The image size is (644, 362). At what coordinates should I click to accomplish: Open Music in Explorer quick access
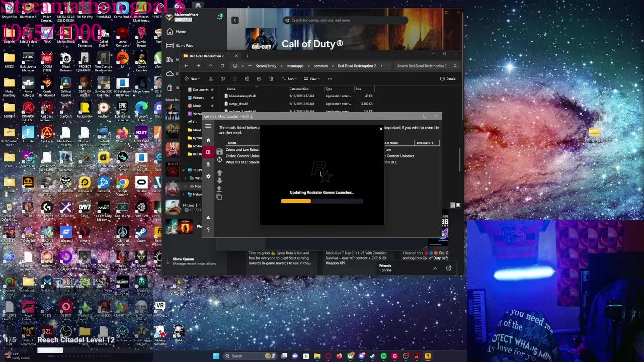coord(197,106)
